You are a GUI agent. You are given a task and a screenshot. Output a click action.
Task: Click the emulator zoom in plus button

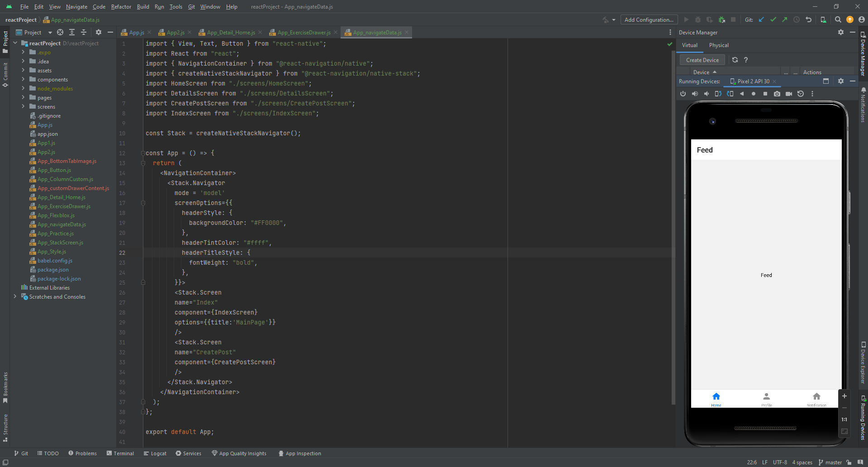point(844,396)
